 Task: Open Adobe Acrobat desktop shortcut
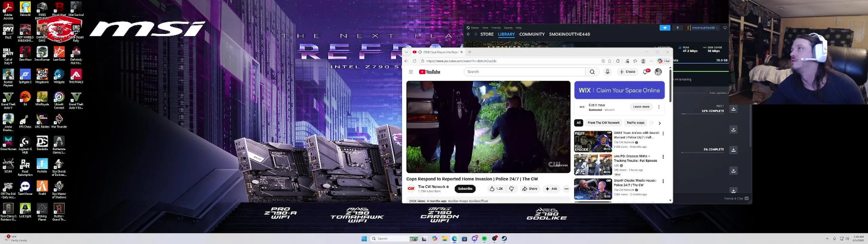[x=8, y=11]
